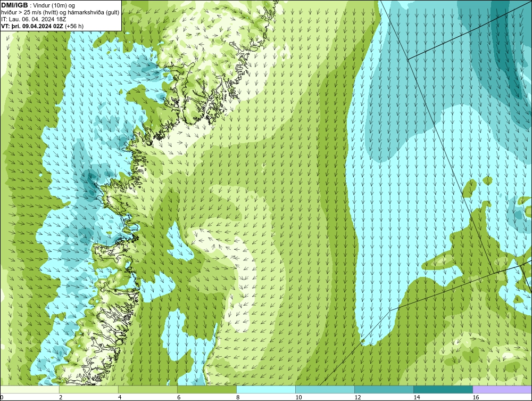Screen dimensions: 532x401
Task: Click the '(+56 h)' forecast offset text
Action: (74, 26)
